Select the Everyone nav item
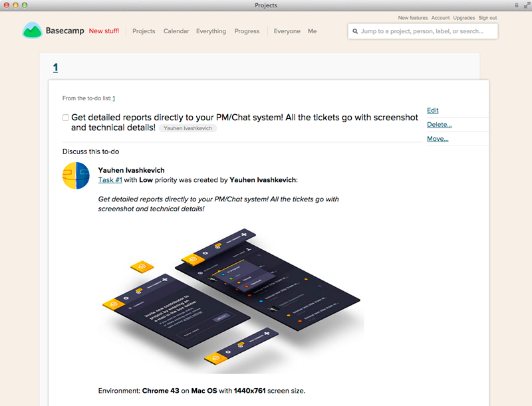This screenshot has width=532, height=406. (x=287, y=31)
